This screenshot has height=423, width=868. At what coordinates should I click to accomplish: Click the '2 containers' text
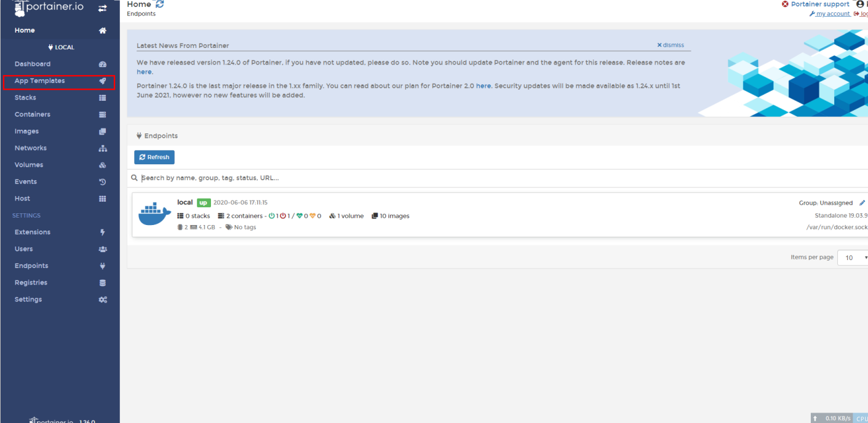244,216
